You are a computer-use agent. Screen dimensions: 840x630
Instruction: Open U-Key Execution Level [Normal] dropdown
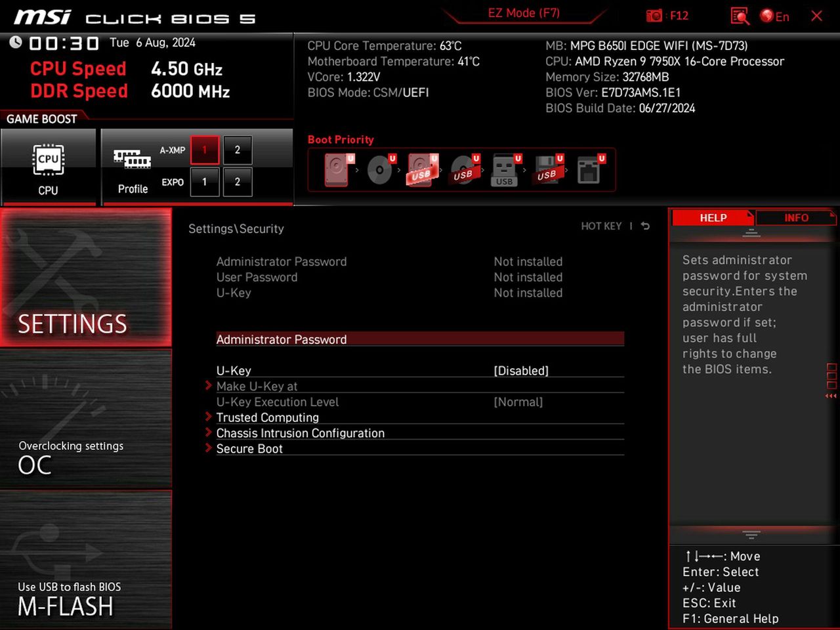pyautogui.click(x=518, y=402)
